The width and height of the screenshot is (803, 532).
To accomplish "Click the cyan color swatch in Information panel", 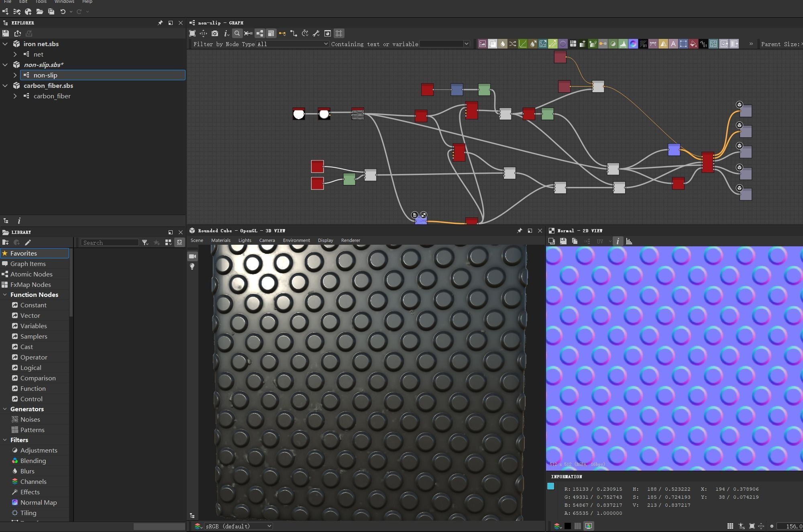I will 551,486.
